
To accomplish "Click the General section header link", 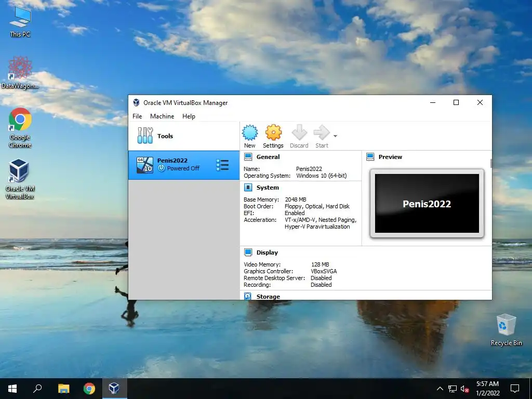I will [x=268, y=157].
